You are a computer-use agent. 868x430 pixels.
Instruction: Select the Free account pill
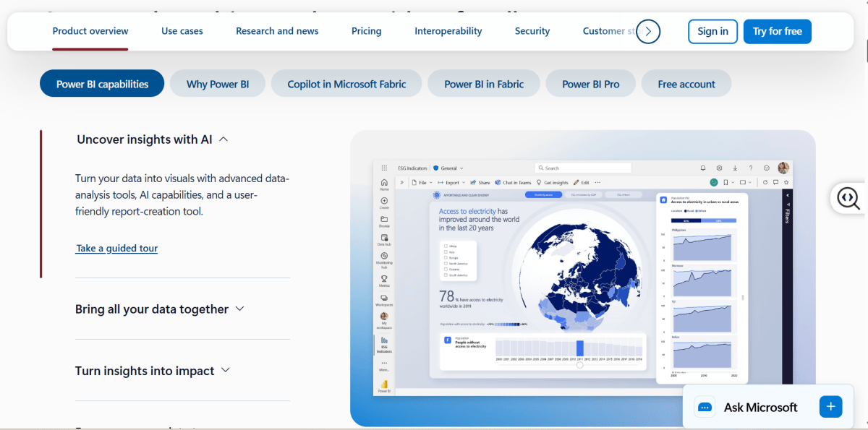(686, 84)
